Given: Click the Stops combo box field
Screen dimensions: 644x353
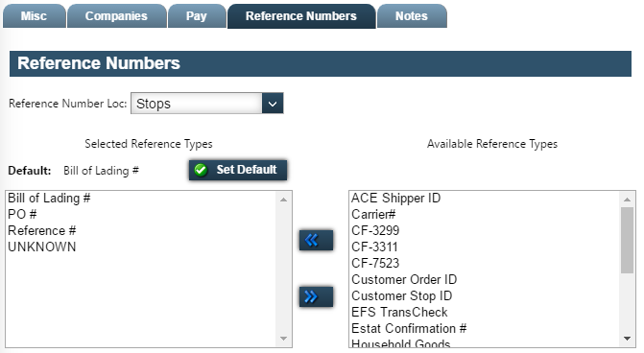Looking at the screenshot, I should pos(207,104).
